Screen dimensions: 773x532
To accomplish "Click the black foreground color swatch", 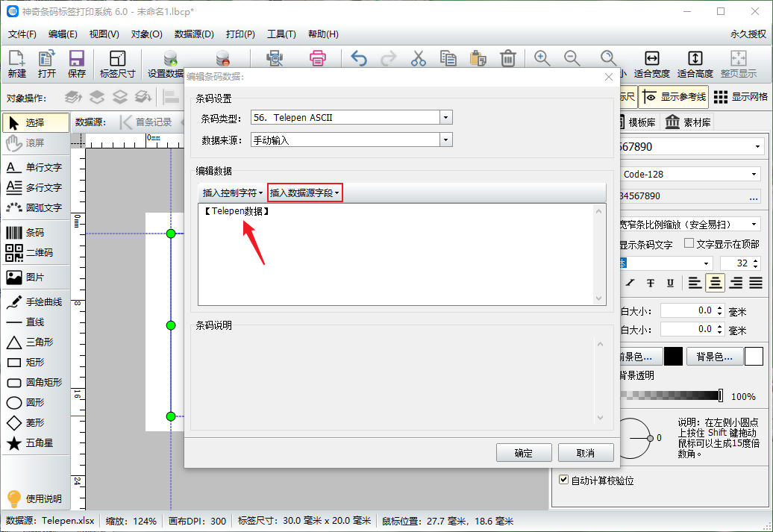I will (673, 357).
